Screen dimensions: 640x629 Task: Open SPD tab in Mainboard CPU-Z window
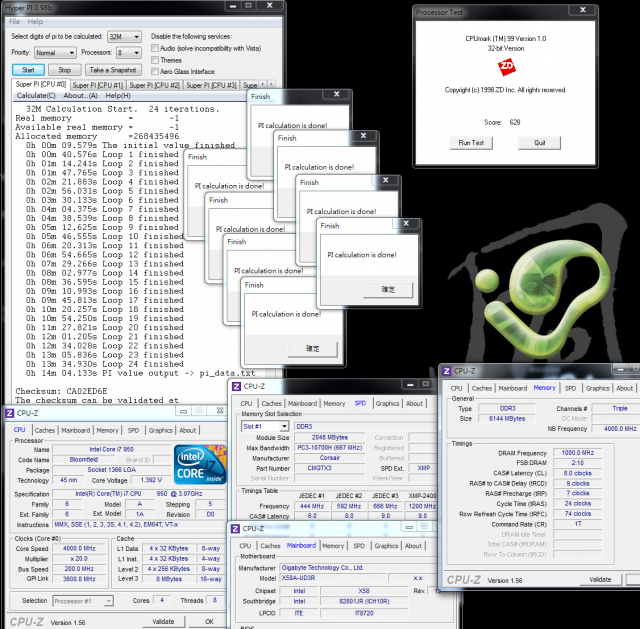pyautogui.click(x=359, y=546)
